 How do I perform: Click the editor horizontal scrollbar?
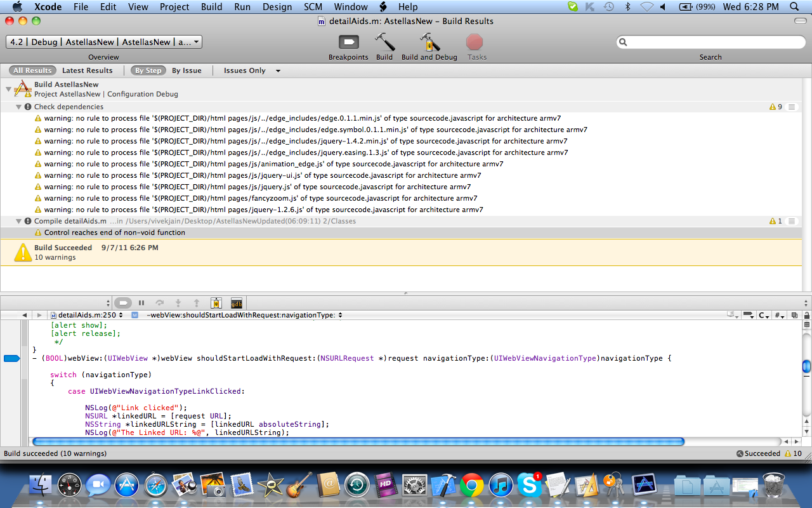(358, 441)
